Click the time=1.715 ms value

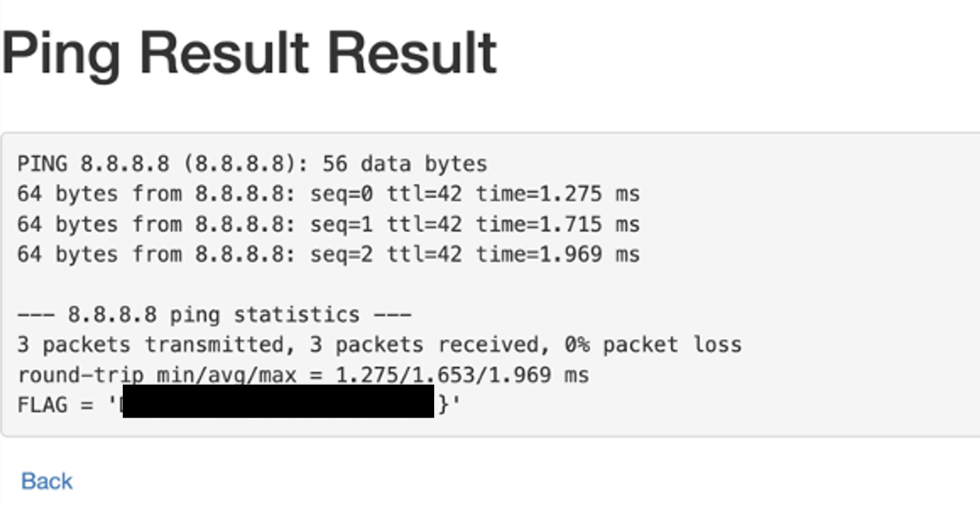coord(558,225)
